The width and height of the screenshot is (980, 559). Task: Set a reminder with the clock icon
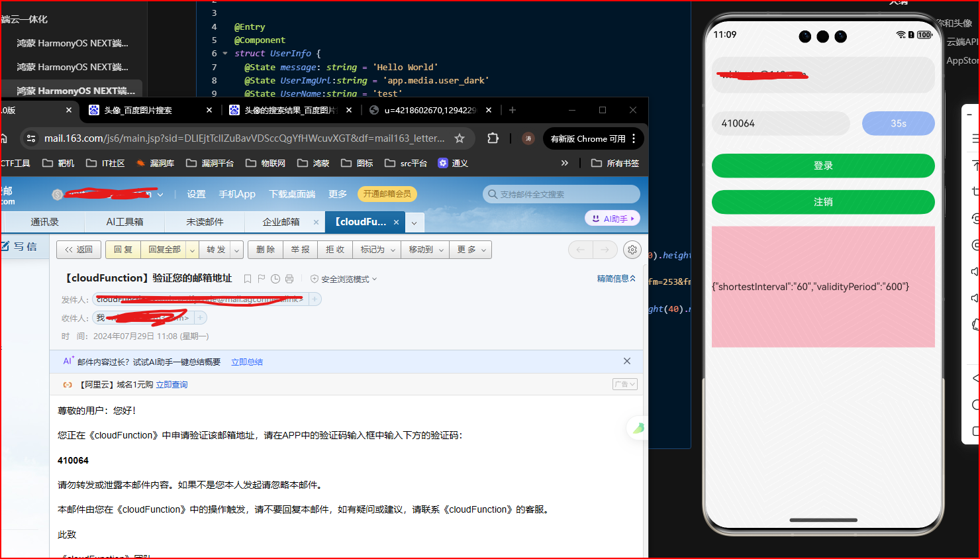(275, 279)
